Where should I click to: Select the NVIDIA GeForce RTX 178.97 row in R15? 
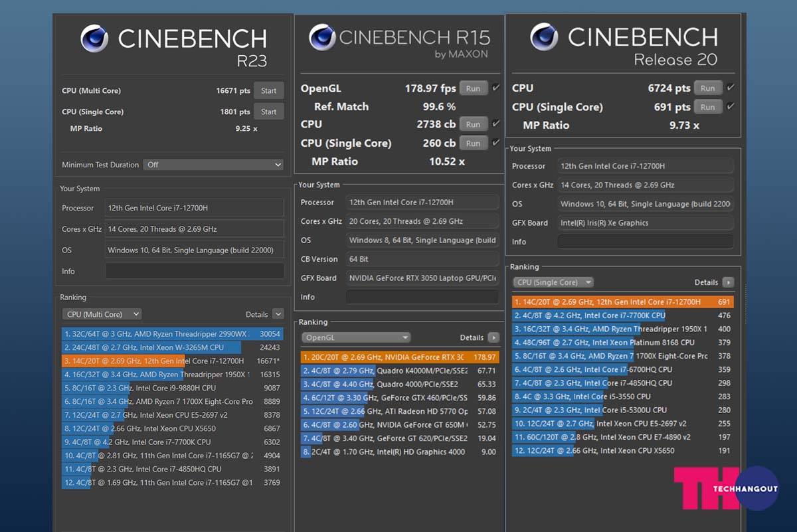pyautogui.click(x=400, y=357)
